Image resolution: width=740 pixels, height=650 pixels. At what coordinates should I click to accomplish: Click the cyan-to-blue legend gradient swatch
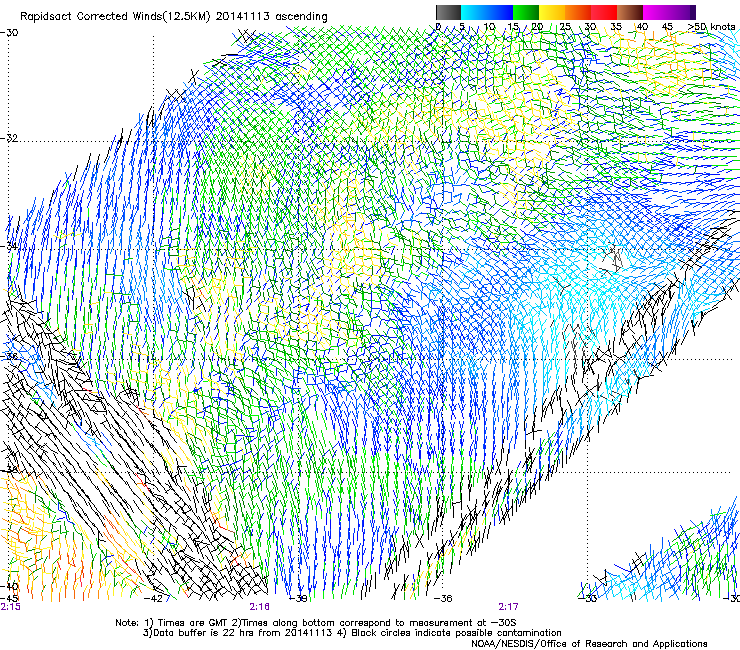coord(487,12)
